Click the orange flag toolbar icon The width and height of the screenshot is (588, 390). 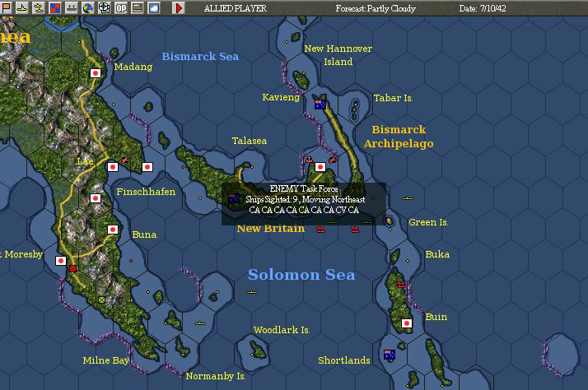pos(6,8)
